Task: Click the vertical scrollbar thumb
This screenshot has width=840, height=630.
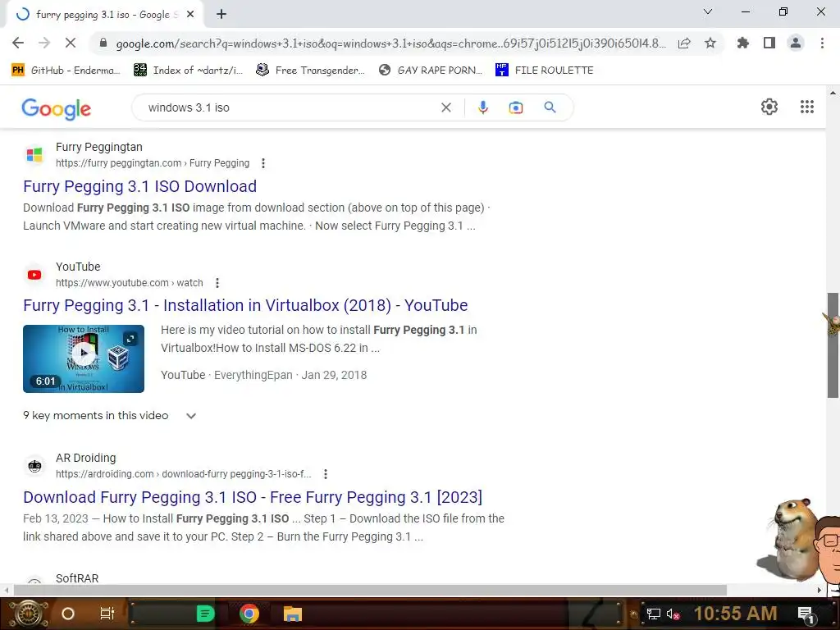Action: click(x=833, y=345)
